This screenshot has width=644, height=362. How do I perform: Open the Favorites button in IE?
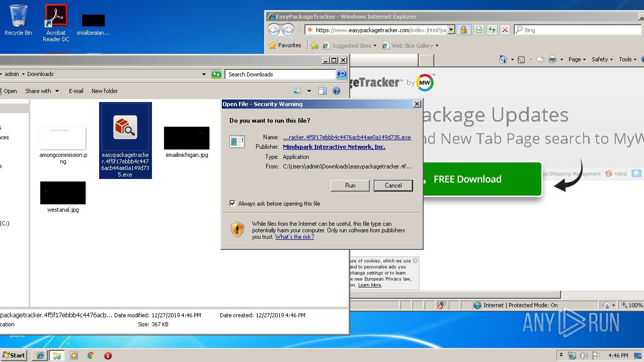tap(285, 46)
